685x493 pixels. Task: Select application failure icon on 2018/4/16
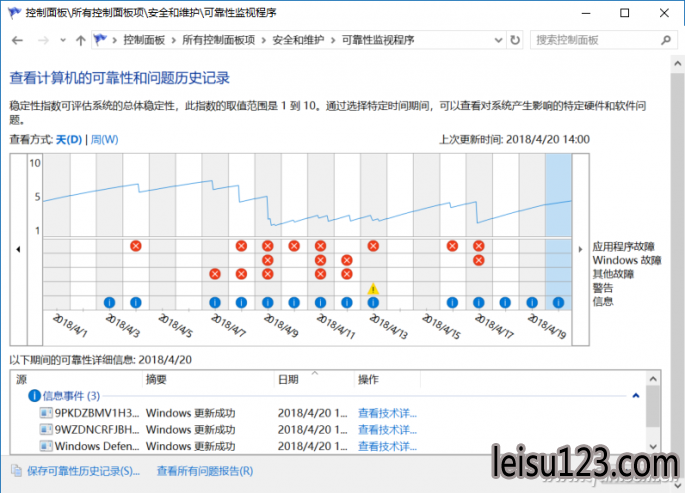pyautogui.click(x=452, y=246)
